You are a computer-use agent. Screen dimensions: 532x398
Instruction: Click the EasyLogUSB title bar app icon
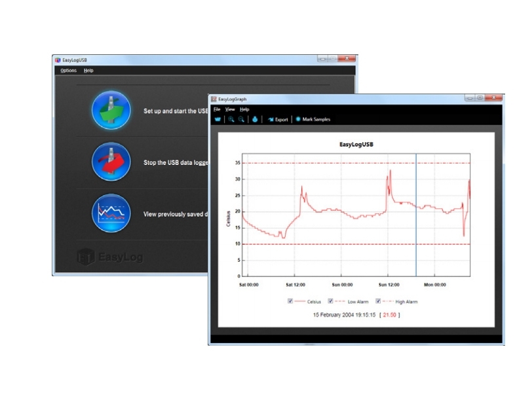58,60
